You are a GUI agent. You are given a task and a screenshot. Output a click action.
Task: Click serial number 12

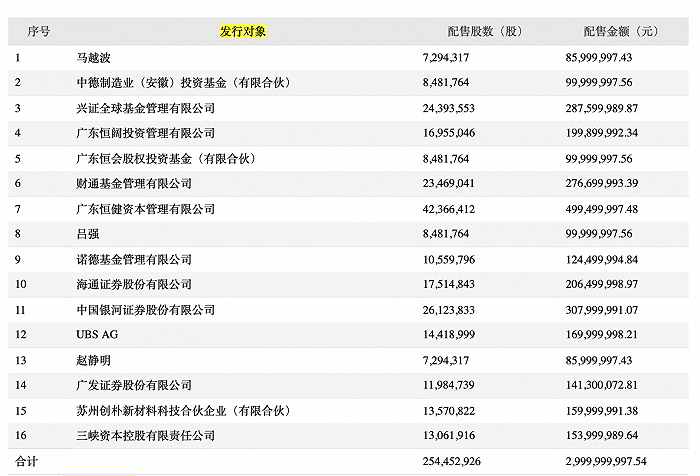click(21, 334)
